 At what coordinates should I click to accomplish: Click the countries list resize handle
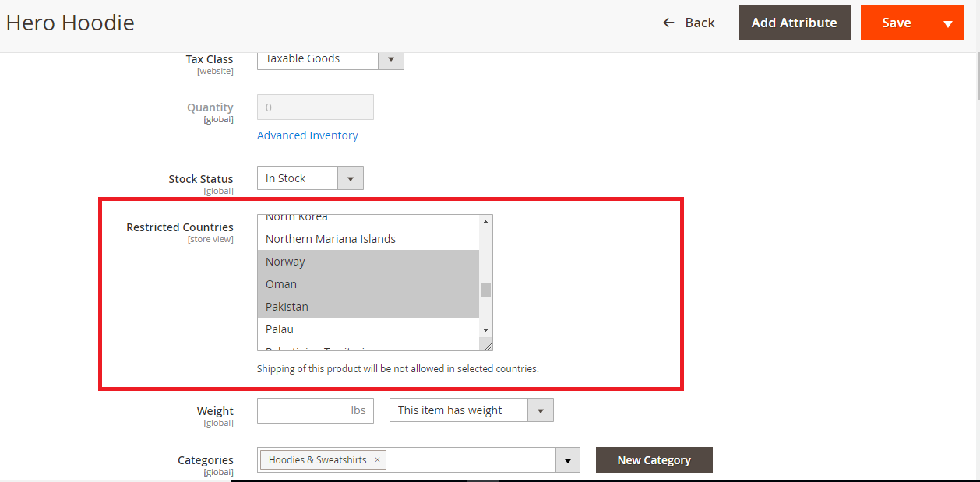pyautogui.click(x=487, y=345)
